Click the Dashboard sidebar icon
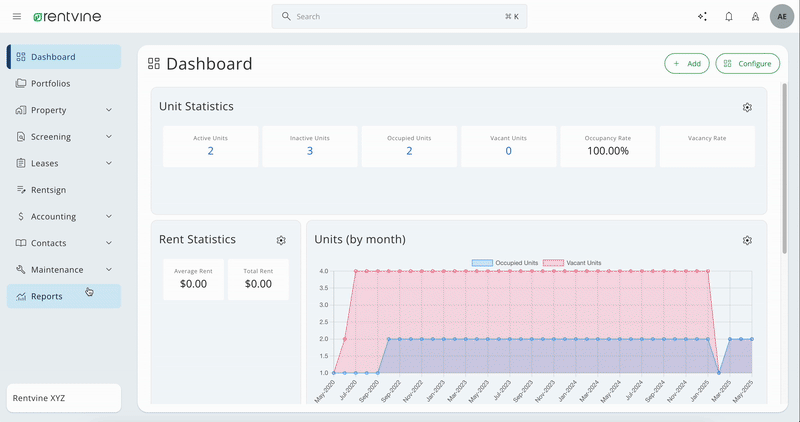The height and width of the screenshot is (422, 800). (x=21, y=57)
